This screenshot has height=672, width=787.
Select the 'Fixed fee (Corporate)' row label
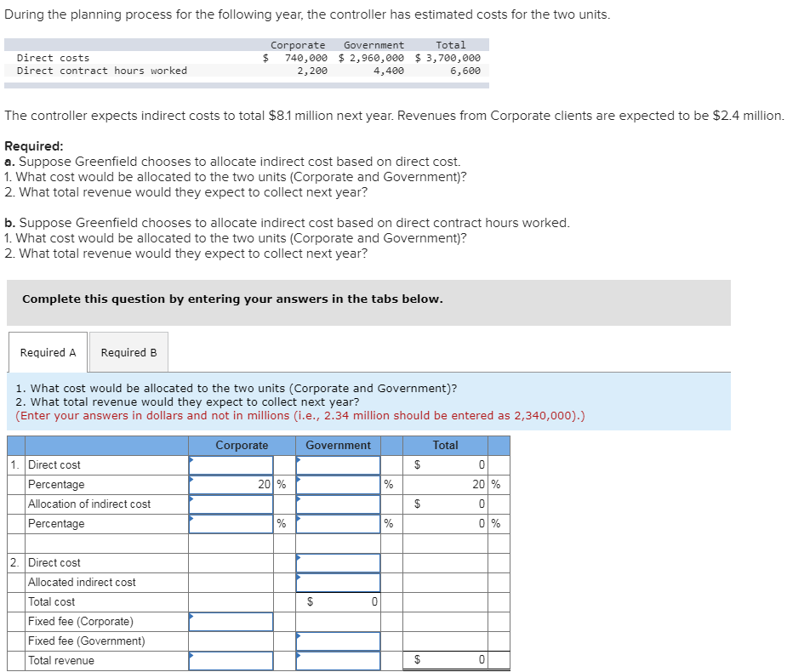81,622
